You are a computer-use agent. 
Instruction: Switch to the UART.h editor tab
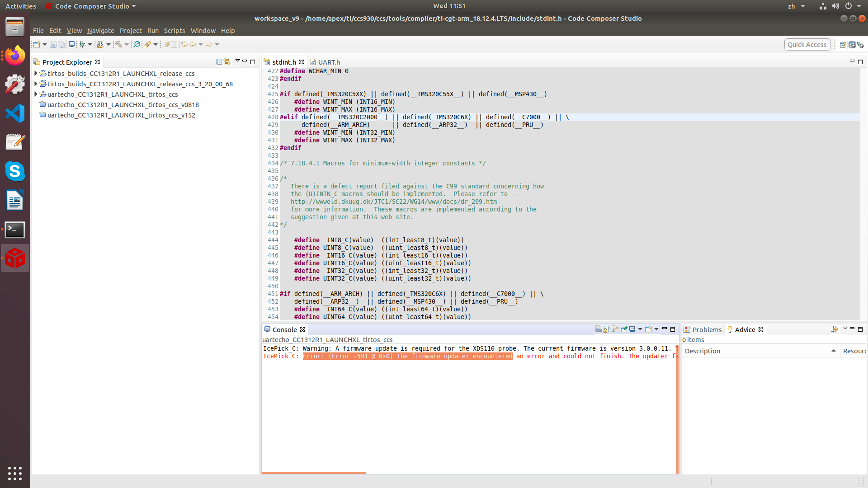(x=329, y=62)
